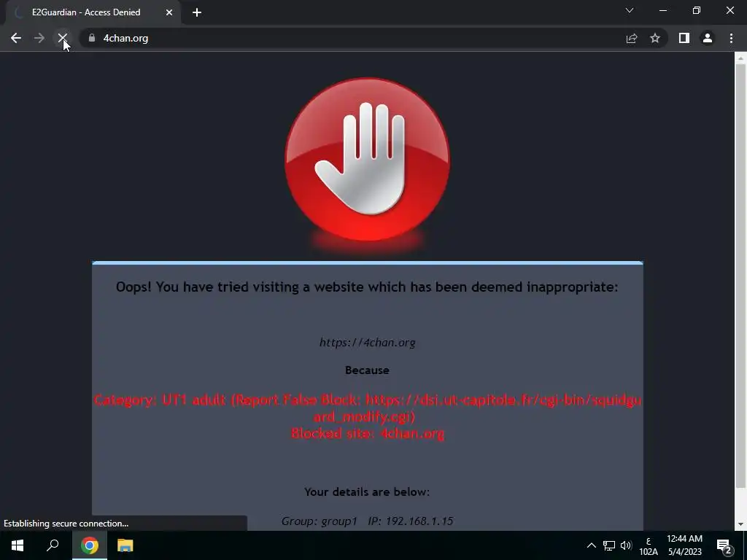The image size is (747, 560).
Task: Open Chrome's three-dot menu
Action: [x=731, y=38]
